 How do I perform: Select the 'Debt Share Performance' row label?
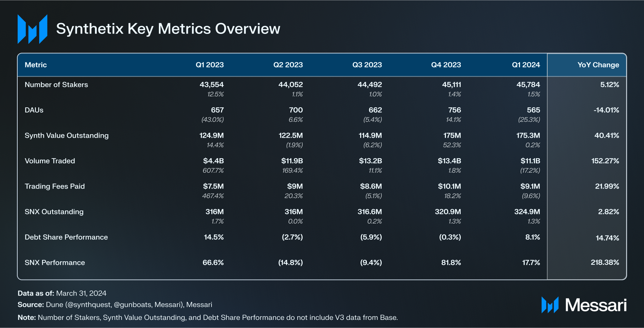[66, 237]
